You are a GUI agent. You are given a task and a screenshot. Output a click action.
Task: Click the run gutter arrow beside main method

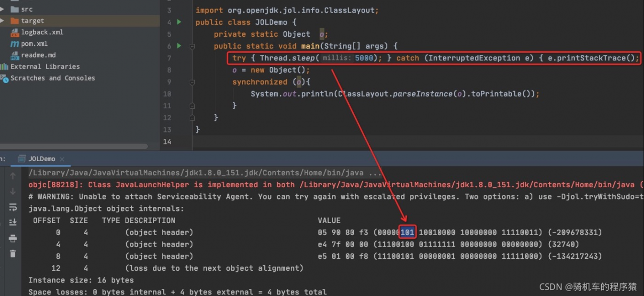(x=180, y=46)
